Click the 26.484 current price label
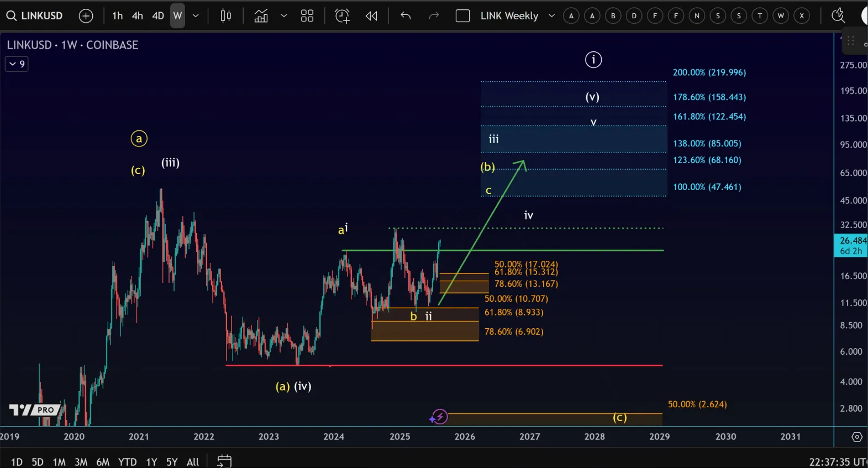The height and width of the screenshot is (468, 868). pos(853,240)
